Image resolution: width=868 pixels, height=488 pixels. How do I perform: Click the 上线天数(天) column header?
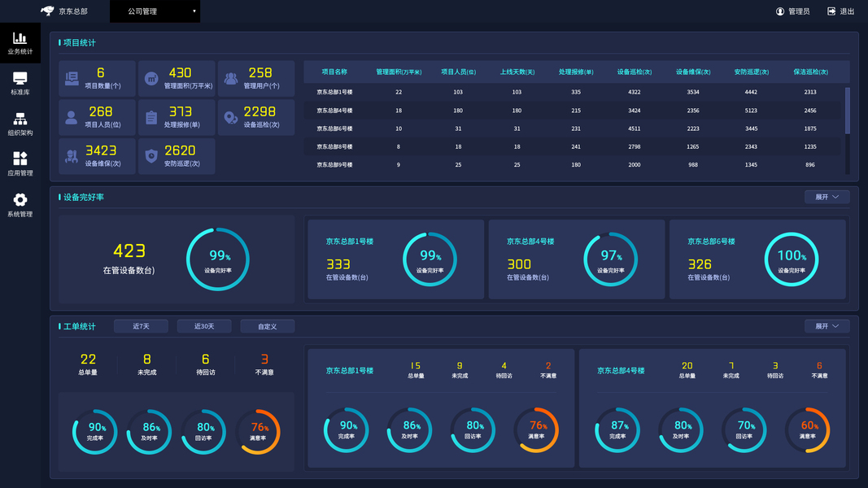[517, 72]
